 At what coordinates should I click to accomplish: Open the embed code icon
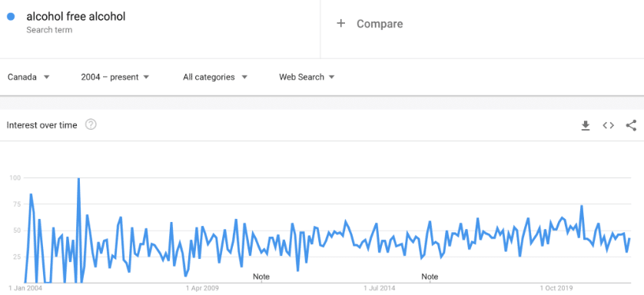coord(609,125)
